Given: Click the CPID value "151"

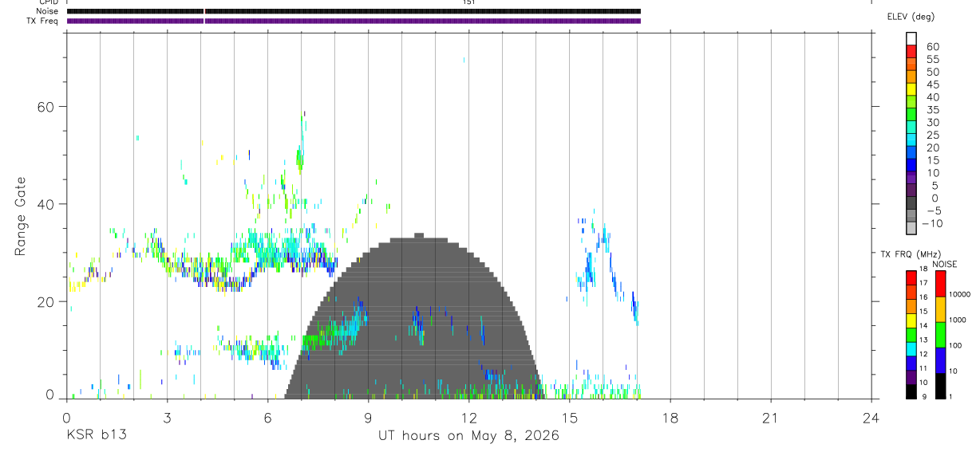Looking at the screenshot, I should tap(468, 2).
